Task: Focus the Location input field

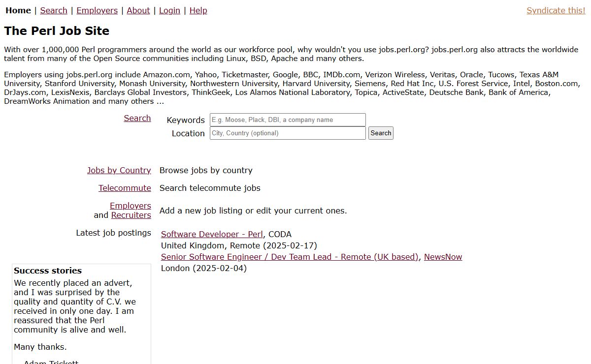Action: pos(288,133)
